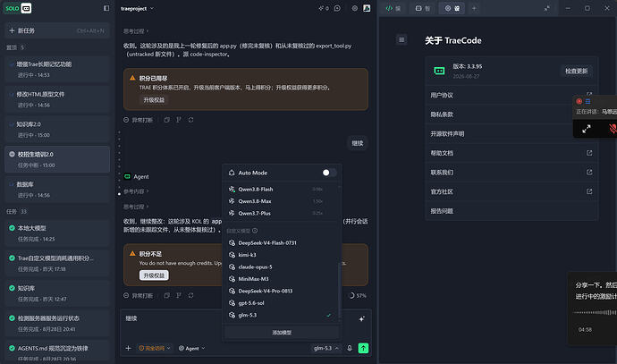Click the sparkle prompt-enhance icon in input
Image resolution: width=617 pixels, height=364 pixels.
click(x=361, y=318)
